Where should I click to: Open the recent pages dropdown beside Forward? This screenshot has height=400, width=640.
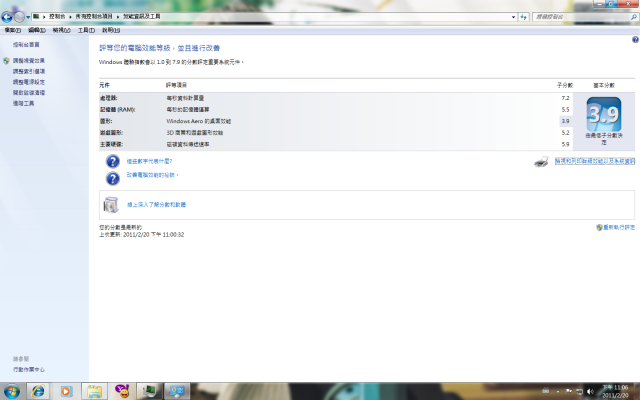28,17
